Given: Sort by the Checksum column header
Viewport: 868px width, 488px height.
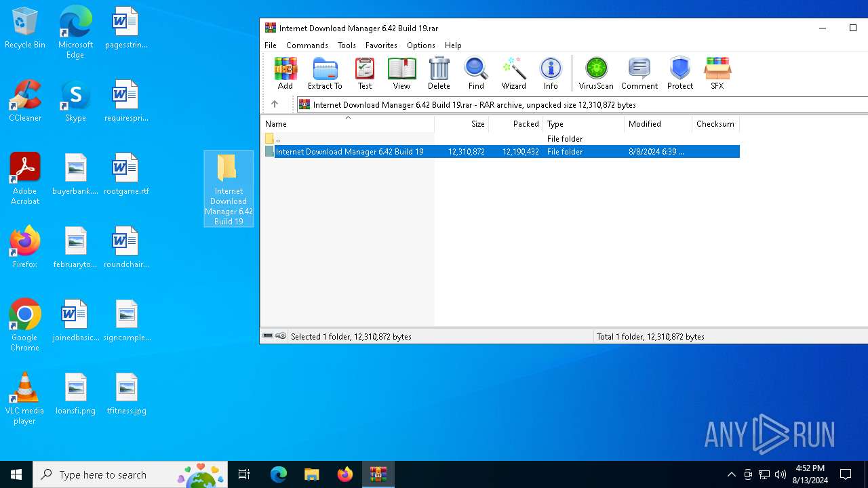Looking at the screenshot, I should 715,124.
